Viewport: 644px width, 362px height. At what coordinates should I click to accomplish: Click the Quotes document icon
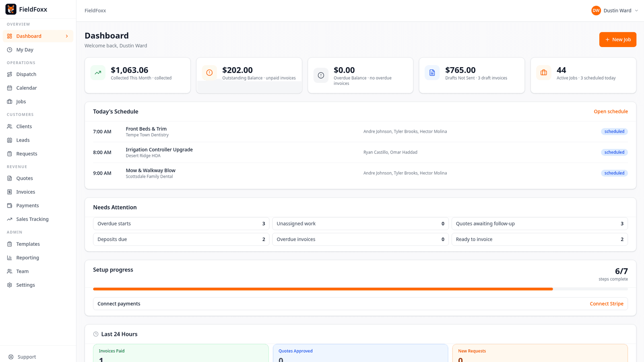(x=10, y=178)
